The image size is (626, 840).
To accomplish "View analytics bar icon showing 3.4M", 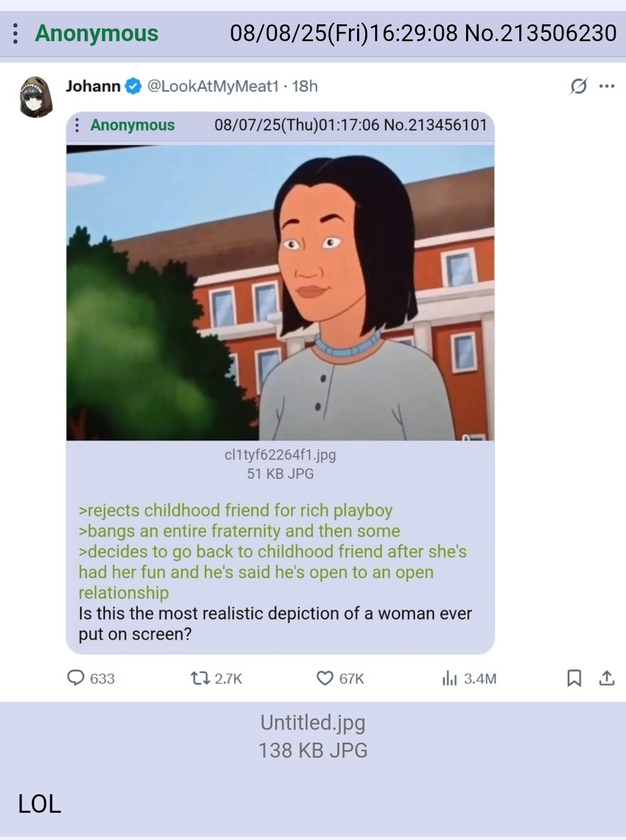I will coord(449,678).
